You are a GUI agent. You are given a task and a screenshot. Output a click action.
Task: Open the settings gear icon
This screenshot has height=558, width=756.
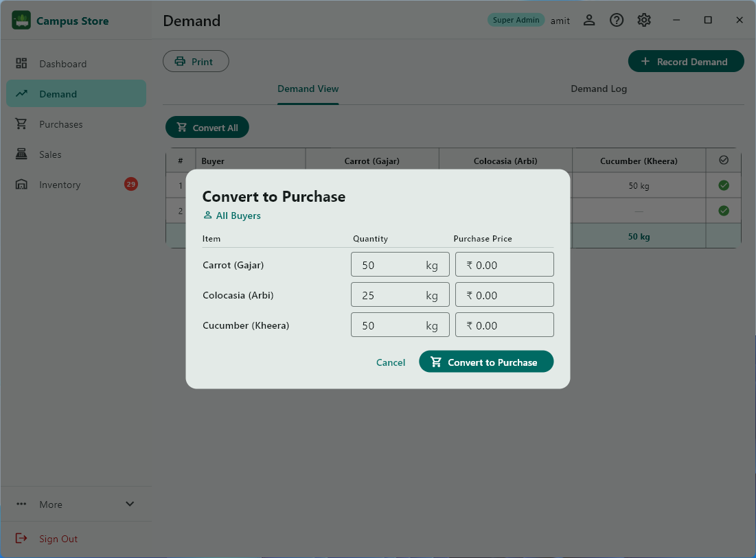coord(644,20)
